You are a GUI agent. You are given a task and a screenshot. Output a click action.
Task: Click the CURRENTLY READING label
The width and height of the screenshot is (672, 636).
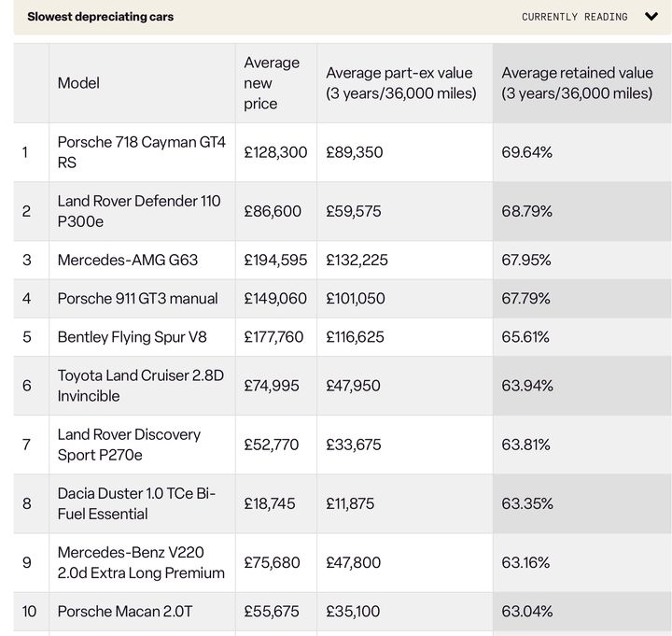574,17
